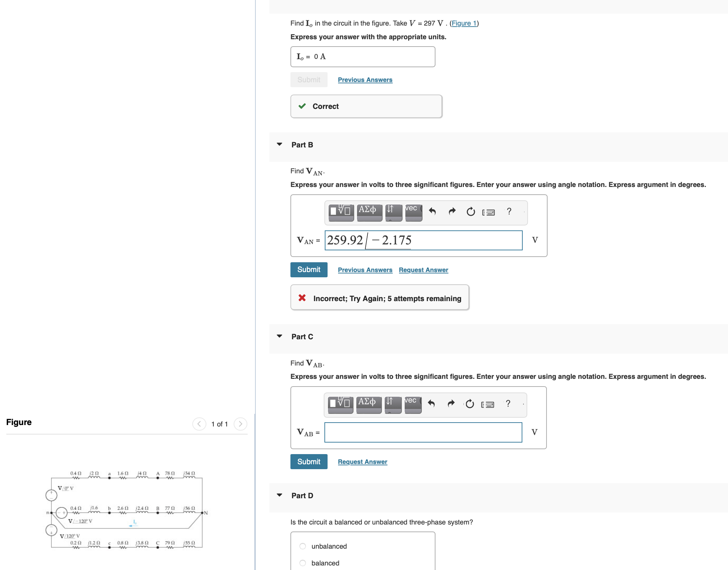Select the unbalanced radio option

(303, 546)
